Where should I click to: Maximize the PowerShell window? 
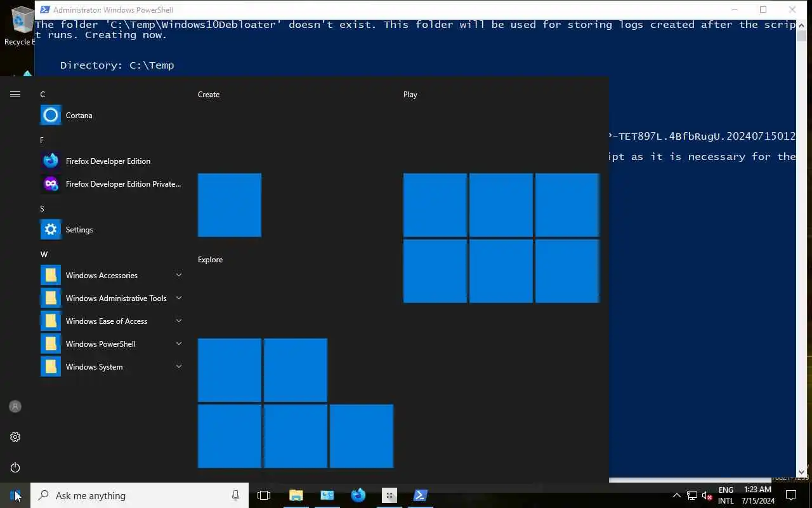763,10
